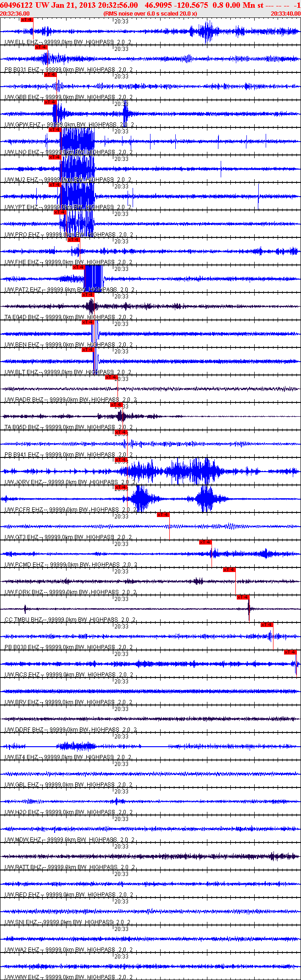
Task: Click the end time 20:33:40.00 label
Action: [x=285, y=13]
